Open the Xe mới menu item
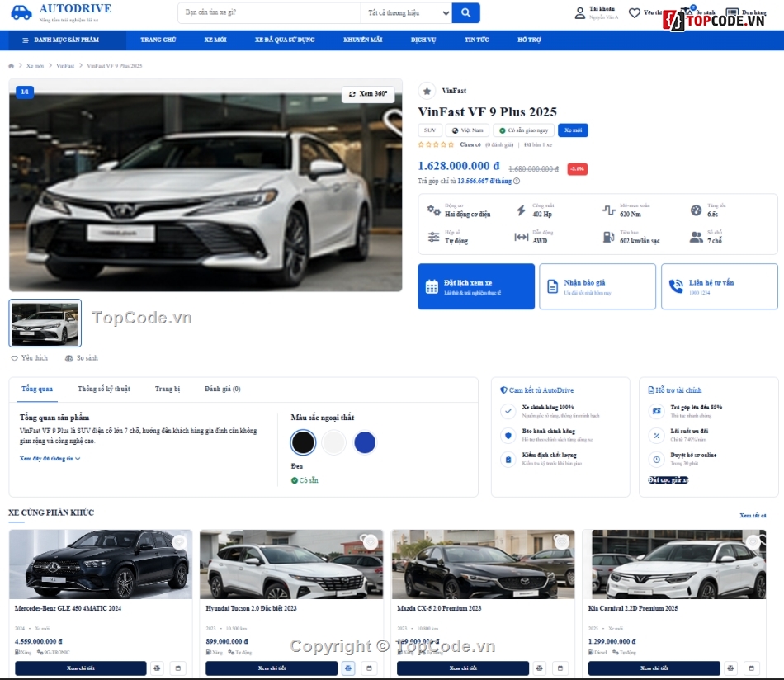784x680 pixels. 215,40
